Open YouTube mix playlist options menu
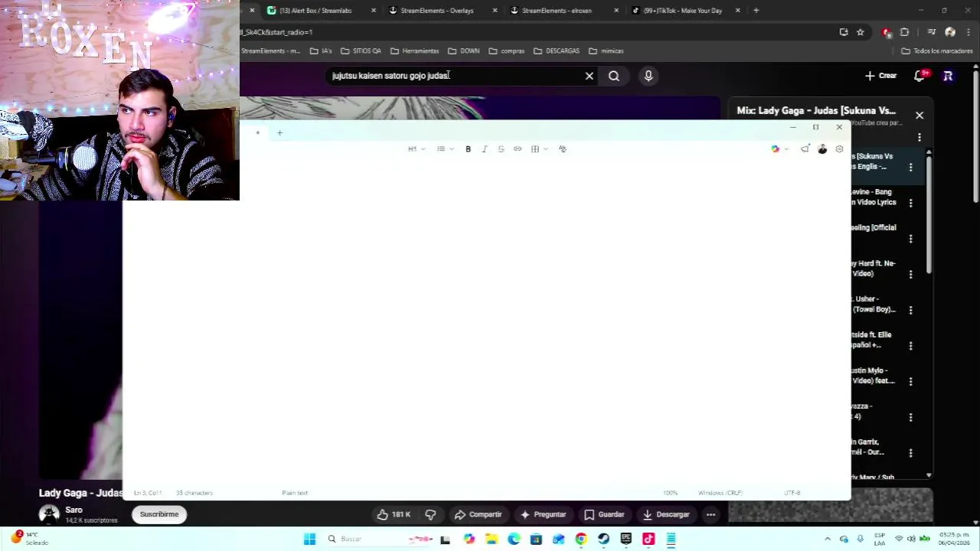Image resolution: width=980 pixels, height=551 pixels. click(x=920, y=138)
